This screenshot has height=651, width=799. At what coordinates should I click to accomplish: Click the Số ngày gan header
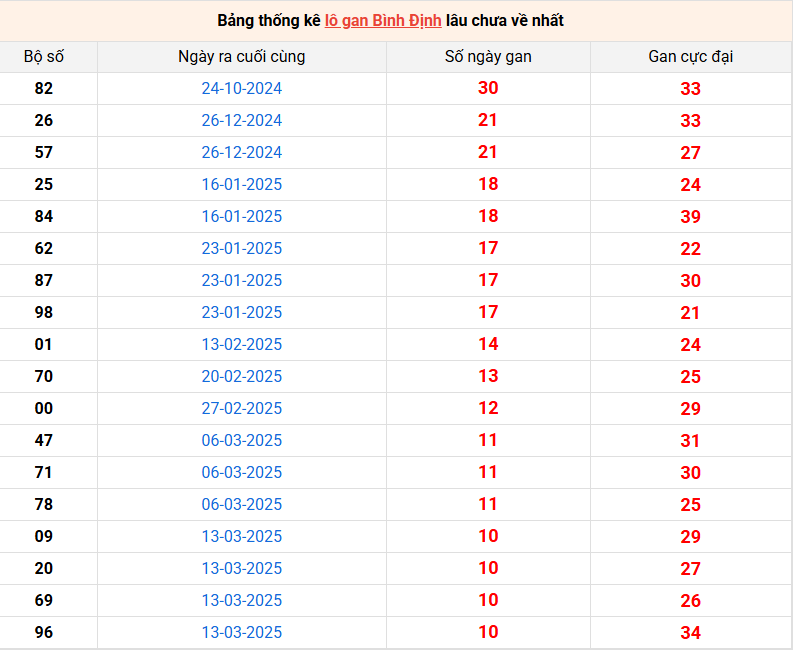point(488,57)
